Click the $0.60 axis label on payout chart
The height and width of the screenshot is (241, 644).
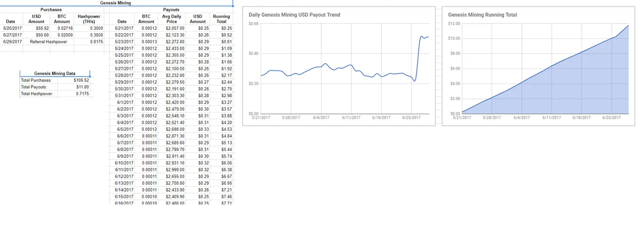point(254,24)
